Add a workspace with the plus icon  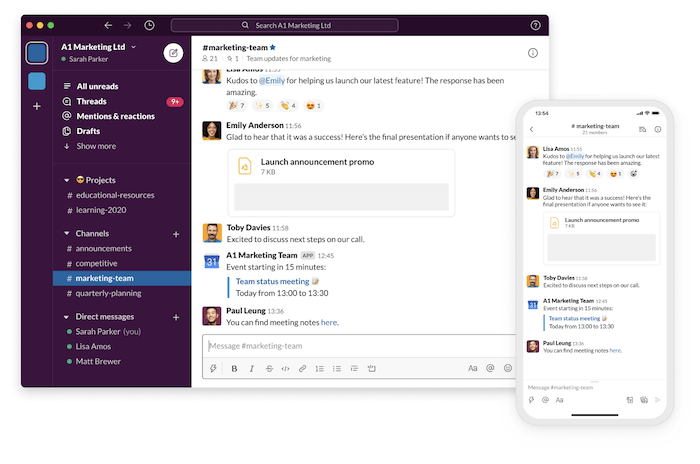point(37,106)
